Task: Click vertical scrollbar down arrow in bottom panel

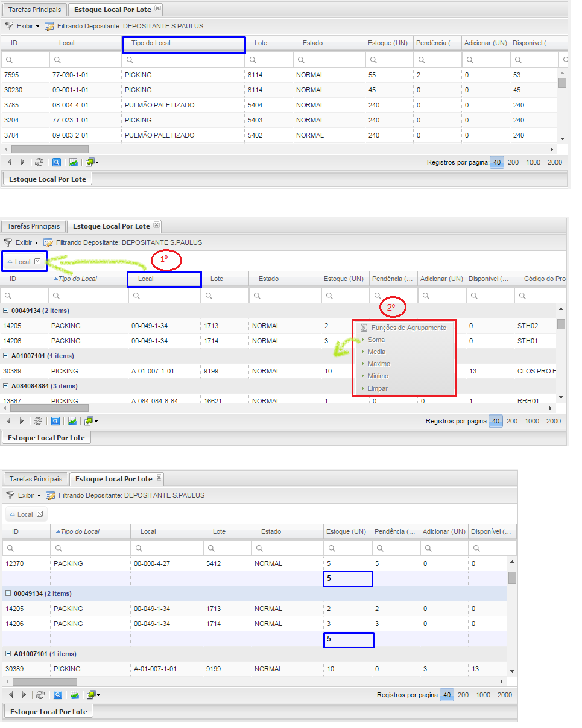Action: point(512,671)
